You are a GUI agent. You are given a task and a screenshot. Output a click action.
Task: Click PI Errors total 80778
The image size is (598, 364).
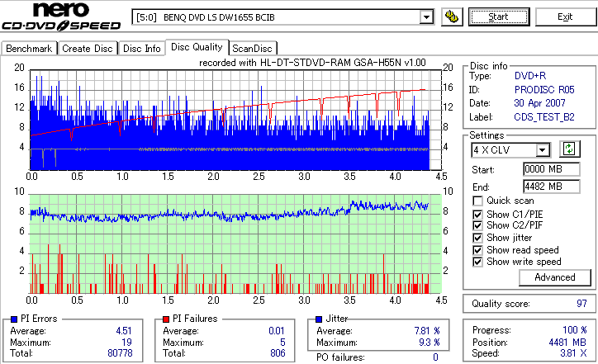(x=120, y=353)
